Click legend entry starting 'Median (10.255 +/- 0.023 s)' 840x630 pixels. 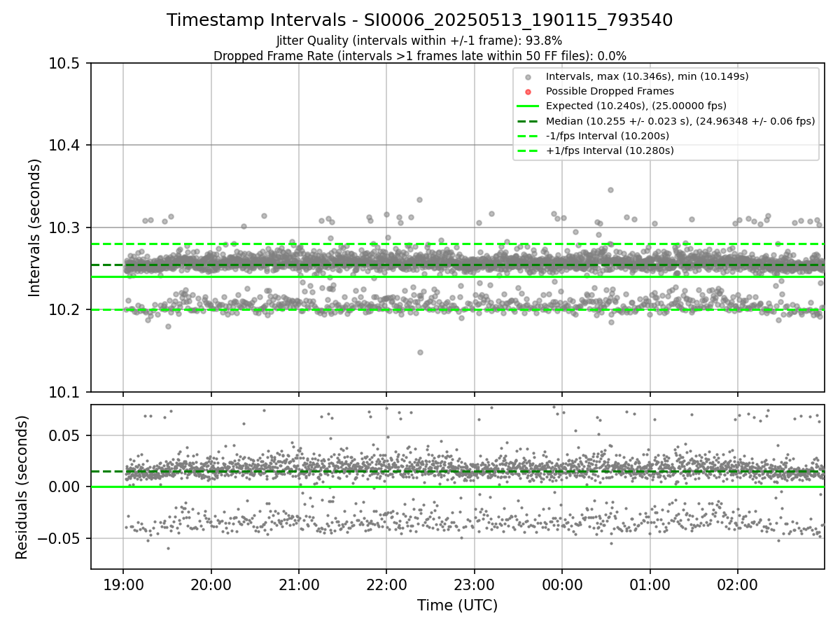coord(680,121)
